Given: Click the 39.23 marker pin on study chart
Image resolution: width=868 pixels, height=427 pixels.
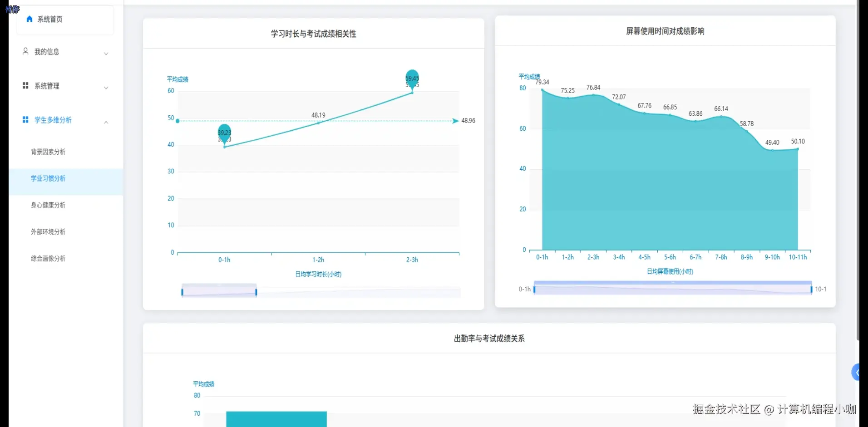Looking at the screenshot, I should [x=224, y=133].
